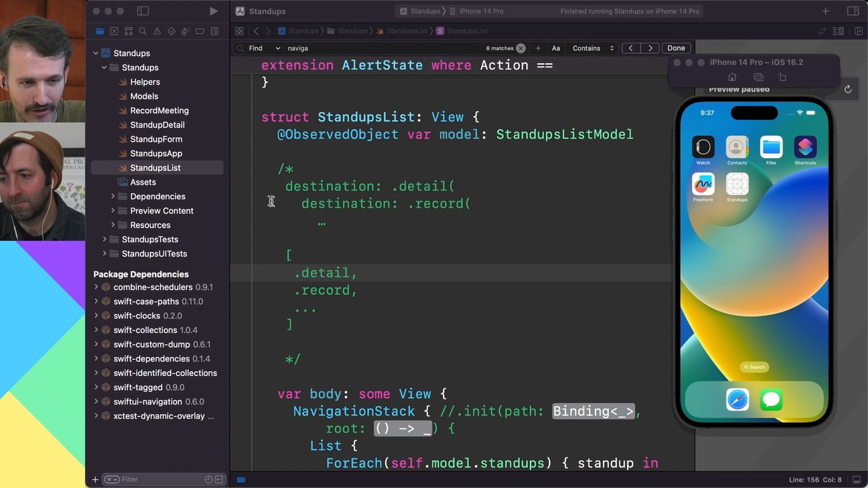Open the Find navigator magnifier icon
Image resolution: width=868 pixels, height=488 pixels.
[x=143, y=31]
